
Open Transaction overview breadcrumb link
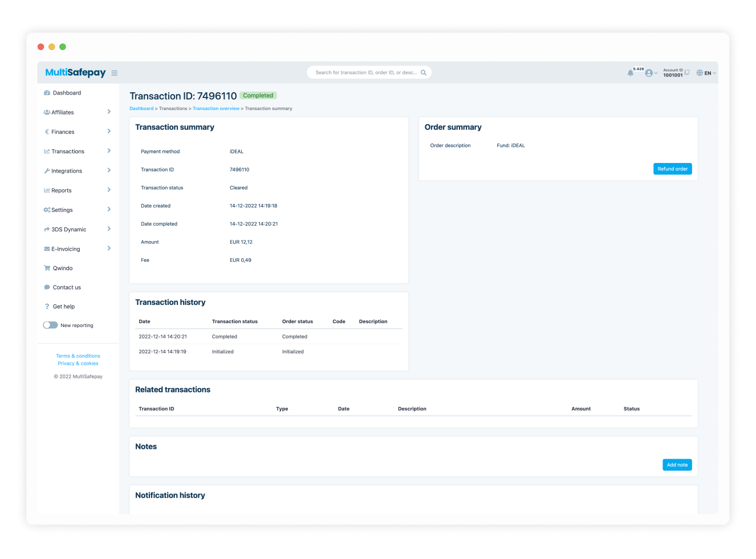coord(216,108)
